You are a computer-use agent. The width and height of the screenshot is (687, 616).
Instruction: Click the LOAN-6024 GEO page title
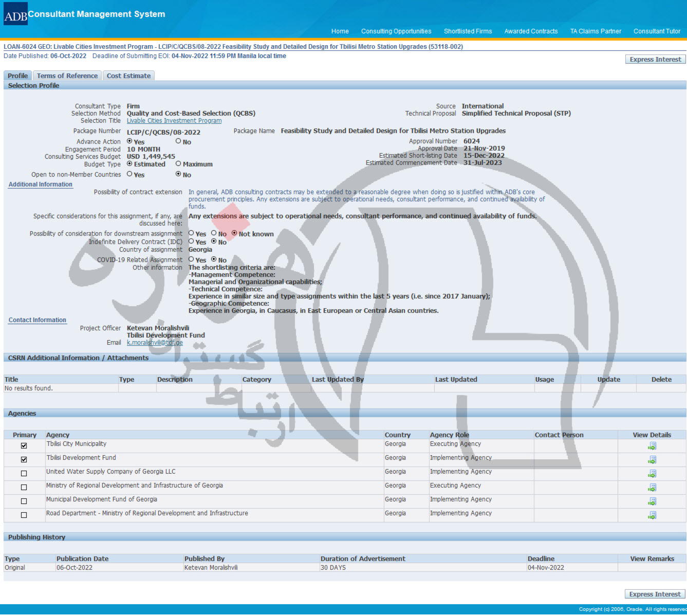(233, 47)
